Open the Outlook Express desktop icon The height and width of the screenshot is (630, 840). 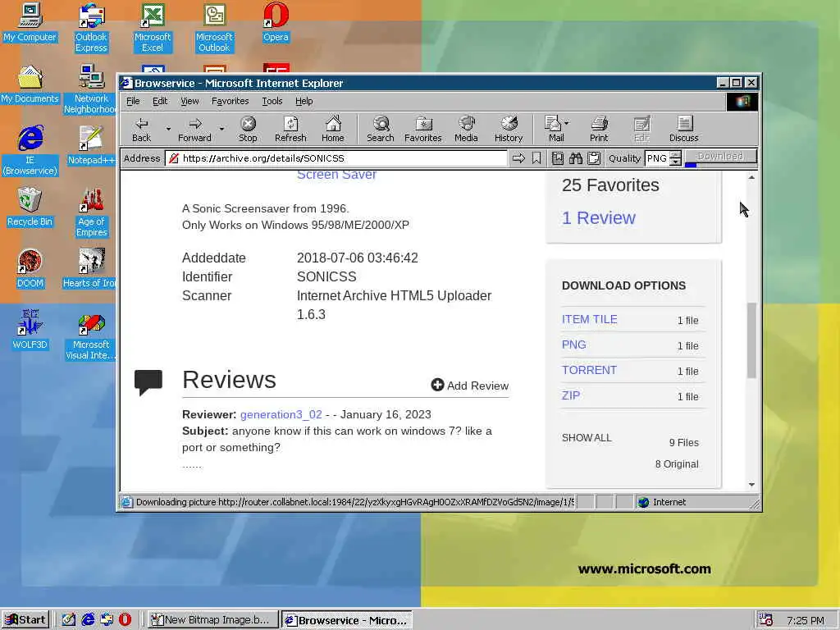91,28
